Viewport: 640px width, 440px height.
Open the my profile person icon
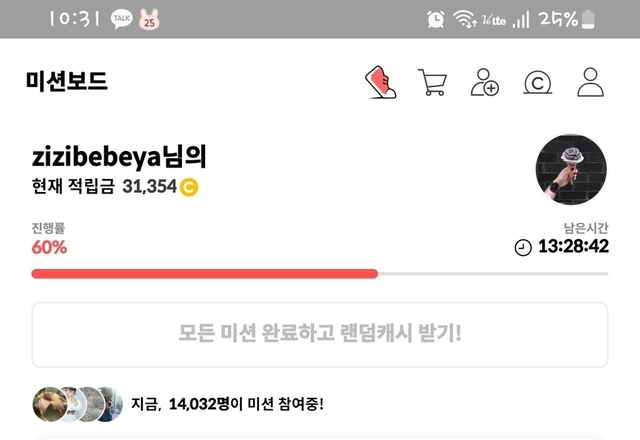click(x=590, y=82)
